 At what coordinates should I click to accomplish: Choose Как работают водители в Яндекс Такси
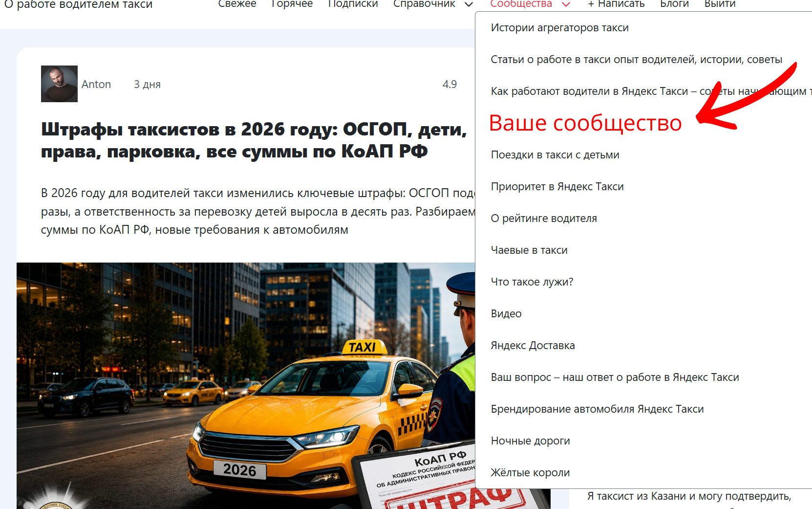coord(651,91)
